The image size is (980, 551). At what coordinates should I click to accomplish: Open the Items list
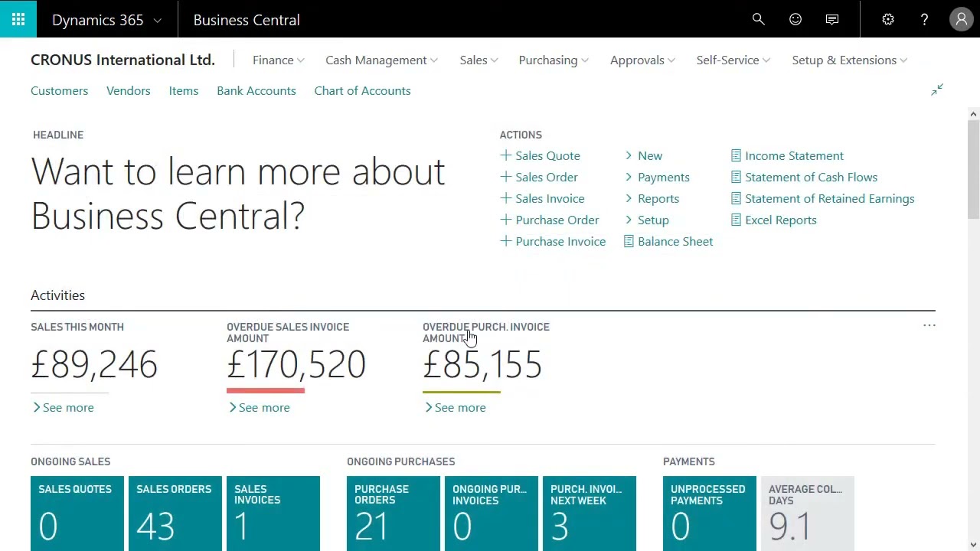pos(183,90)
